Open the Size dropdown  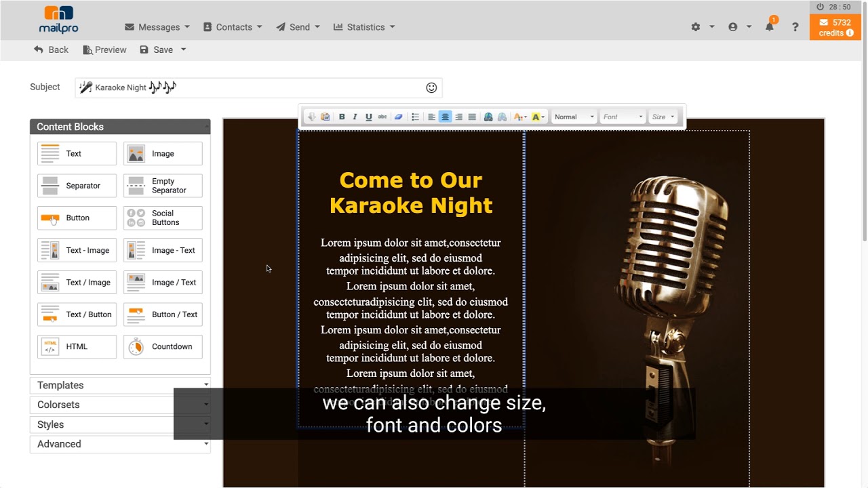coord(663,117)
